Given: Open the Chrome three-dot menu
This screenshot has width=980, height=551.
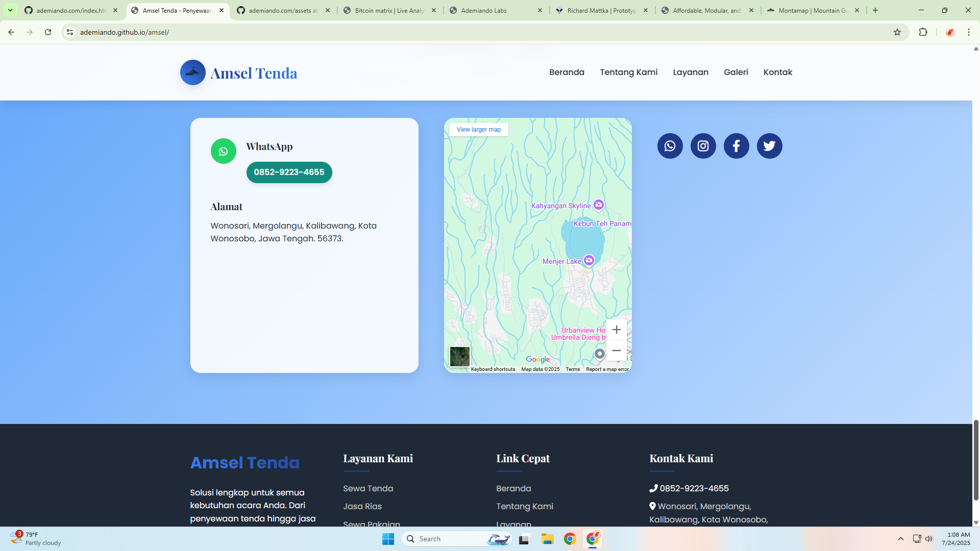Looking at the screenshot, I should click(x=969, y=32).
